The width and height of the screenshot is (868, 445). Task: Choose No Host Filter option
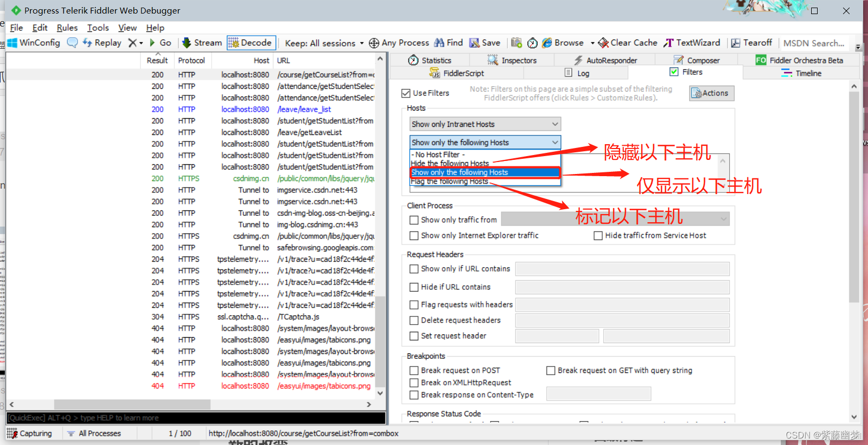point(485,154)
